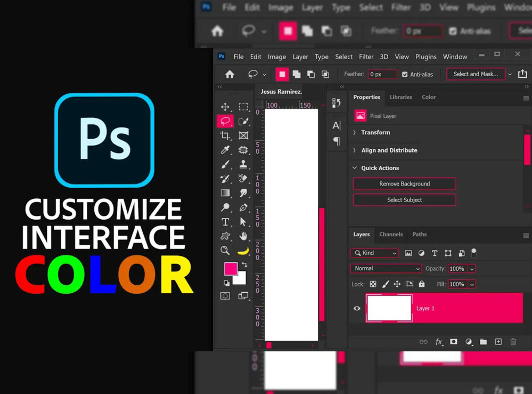The image size is (532, 394).
Task: Select the Move tool
Action: point(225,107)
